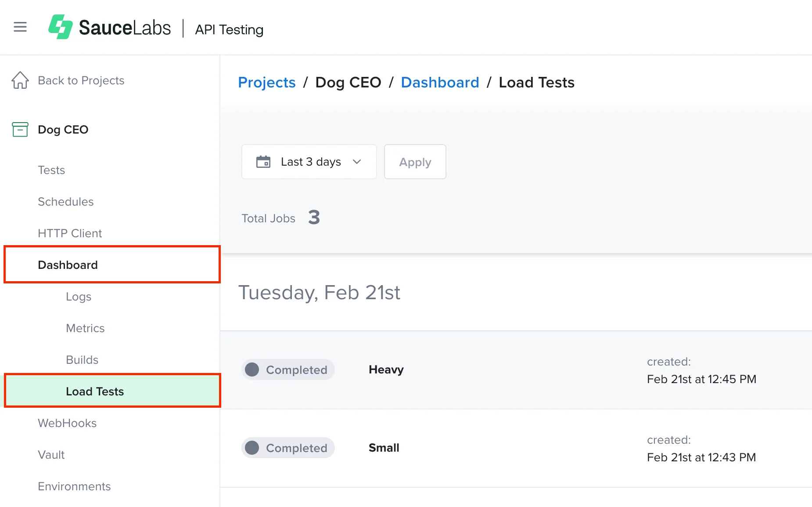Select Tests in the Dog CEO sidebar
812x507 pixels.
pos(51,170)
